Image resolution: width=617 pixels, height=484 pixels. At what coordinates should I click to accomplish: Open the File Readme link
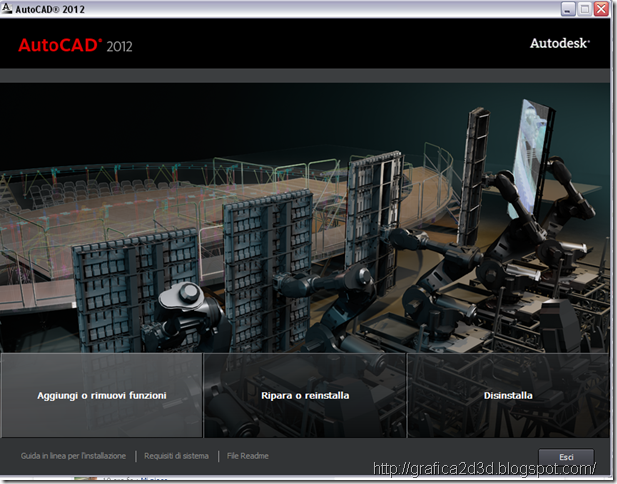point(248,456)
